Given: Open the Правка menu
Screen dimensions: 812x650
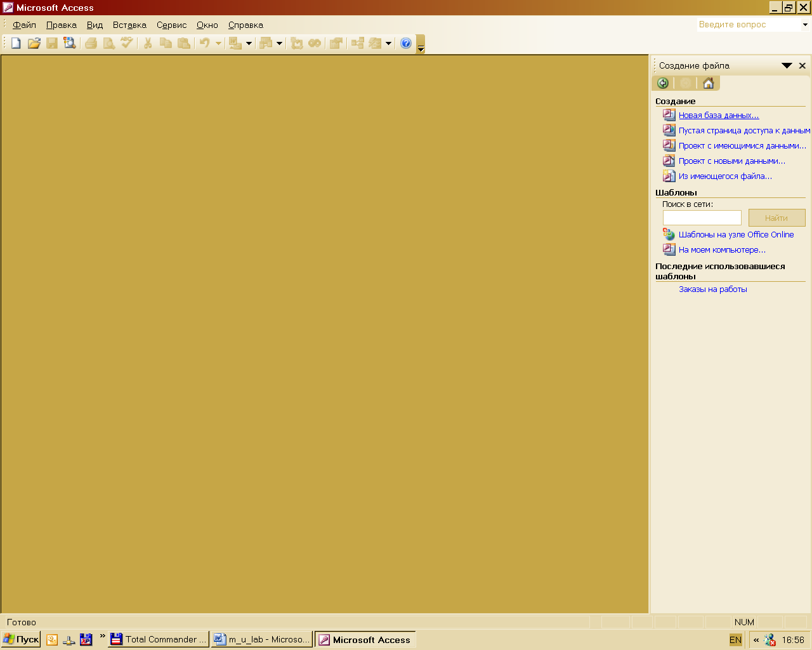Looking at the screenshot, I should (x=62, y=25).
